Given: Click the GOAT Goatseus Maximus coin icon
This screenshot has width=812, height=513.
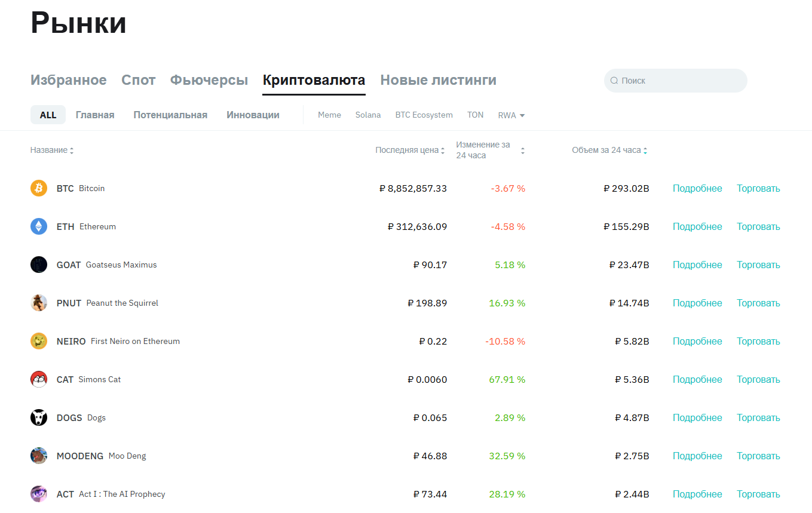Looking at the screenshot, I should 39,265.
